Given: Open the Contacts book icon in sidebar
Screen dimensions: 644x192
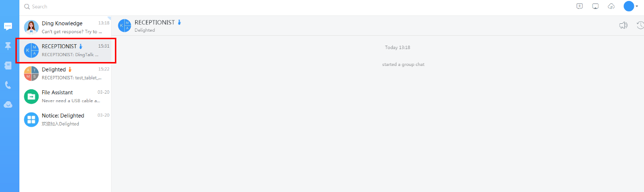Looking at the screenshot, I should click(8, 65).
